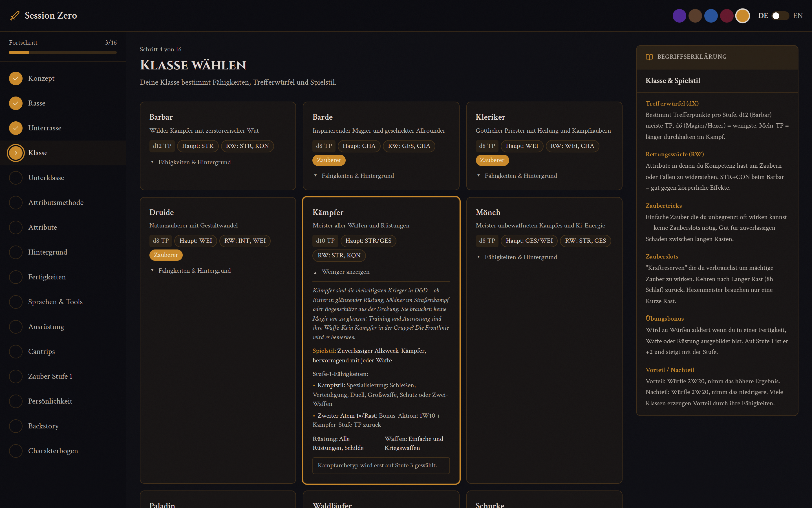Click the Attributsmethode step circle icon
Screen dimensions: 812x508
pos(16,203)
